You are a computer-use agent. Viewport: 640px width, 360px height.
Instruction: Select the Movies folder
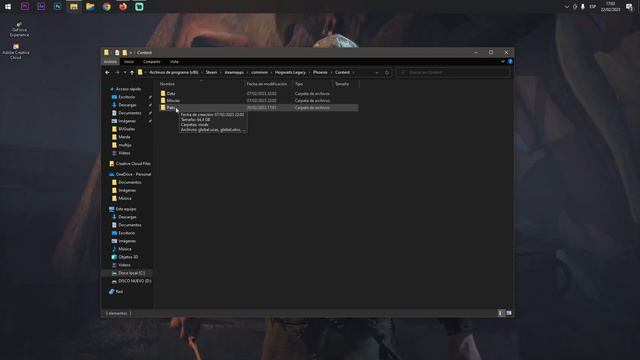pyautogui.click(x=173, y=100)
